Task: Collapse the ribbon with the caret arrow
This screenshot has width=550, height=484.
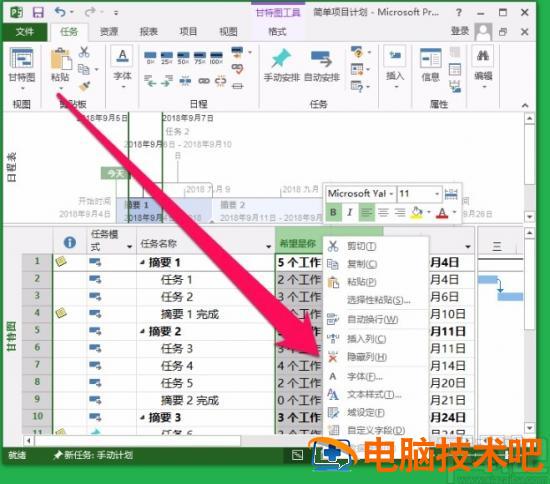Action: pyautogui.click(x=525, y=105)
